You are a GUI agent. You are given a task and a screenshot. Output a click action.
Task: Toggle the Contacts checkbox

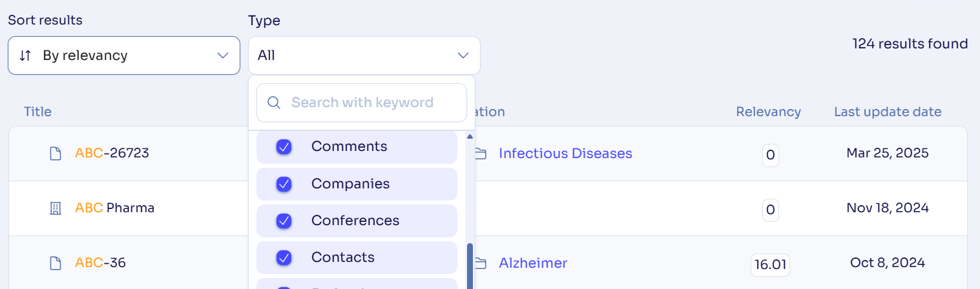pos(284,258)
